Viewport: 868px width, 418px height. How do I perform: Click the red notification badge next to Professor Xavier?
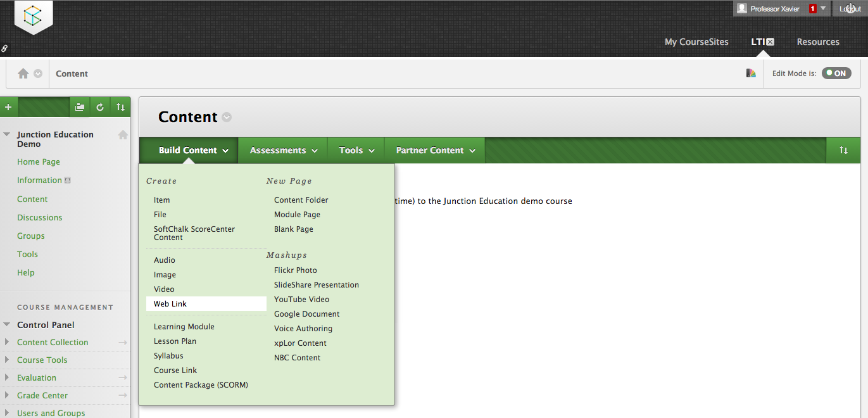[x=812, y=9]
